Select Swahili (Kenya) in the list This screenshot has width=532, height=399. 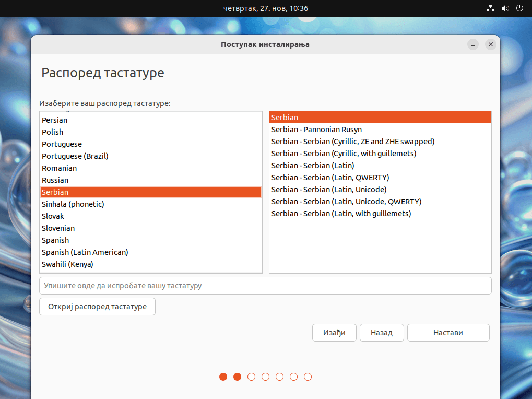(x=151, y=264)
